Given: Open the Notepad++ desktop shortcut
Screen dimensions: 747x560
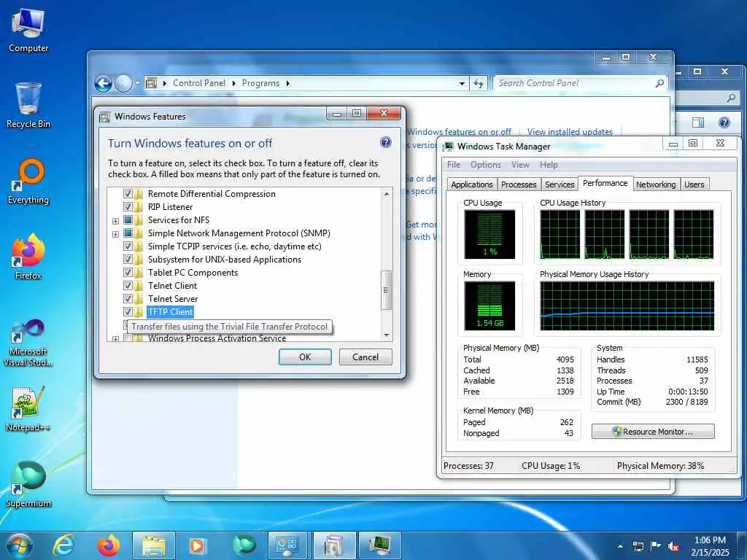Looking at the screenshot, I should [28, 408].
